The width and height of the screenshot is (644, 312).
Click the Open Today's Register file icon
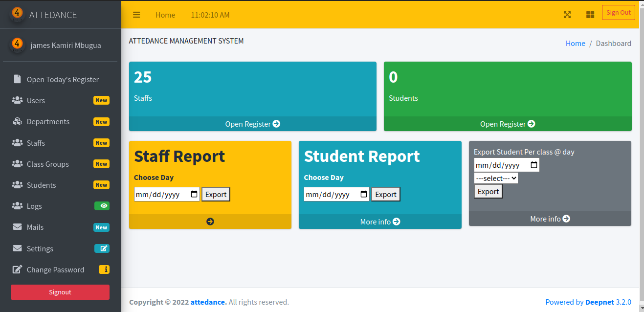tap(18, 79)
